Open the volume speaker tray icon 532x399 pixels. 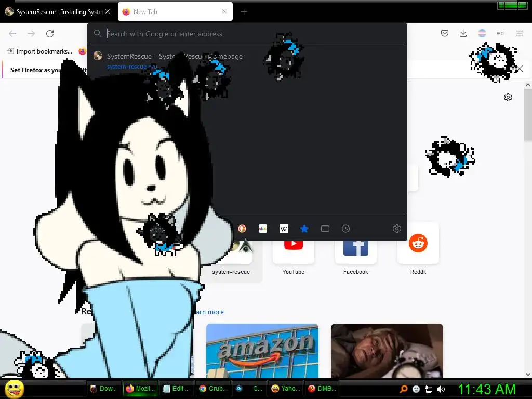click(x=441, y=389)
